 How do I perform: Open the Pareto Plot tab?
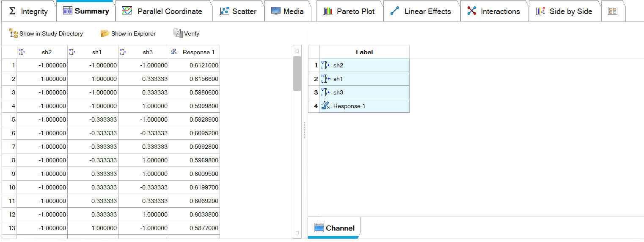coord(350,11)
